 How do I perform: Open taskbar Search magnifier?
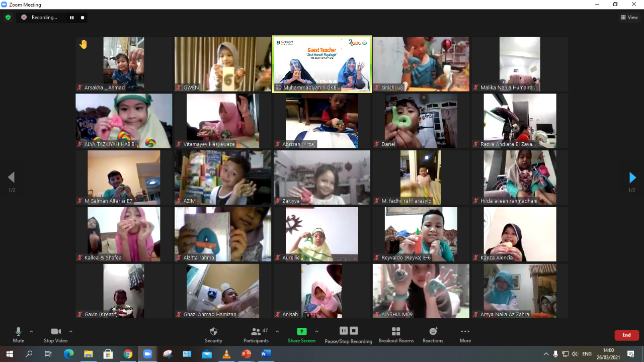tap(29, 354)
